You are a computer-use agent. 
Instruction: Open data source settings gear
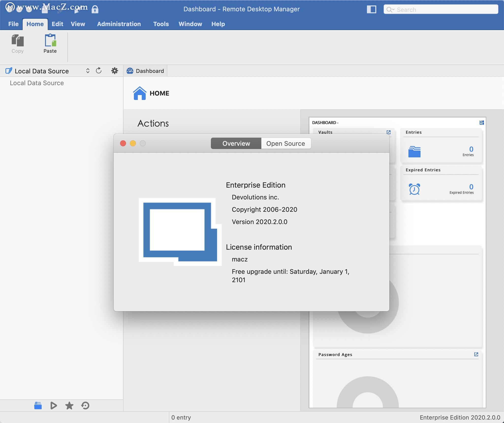click(x=114, y=71)
